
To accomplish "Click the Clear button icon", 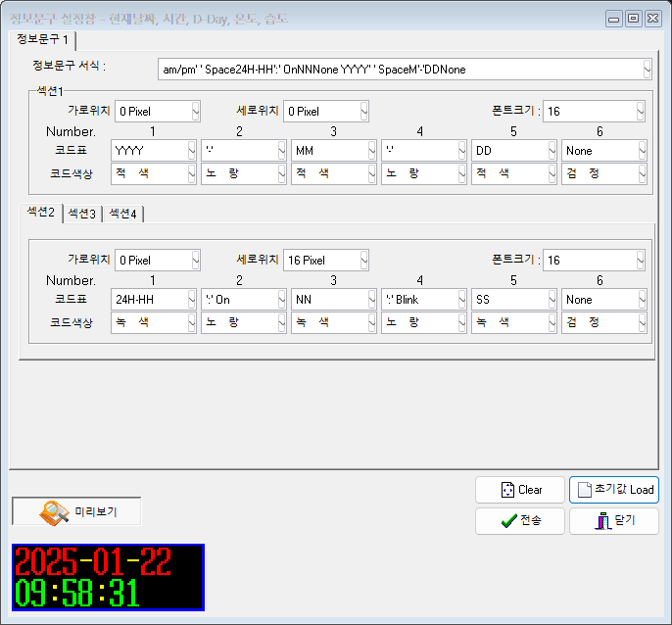I will pyautogui.click(x=506, y=490).
